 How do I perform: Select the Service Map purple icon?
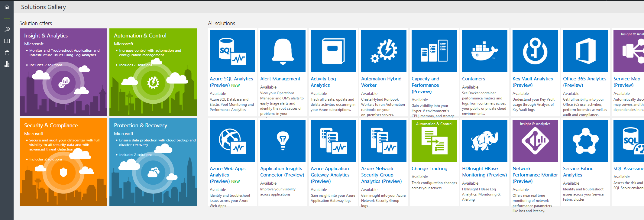click(629, 51)
